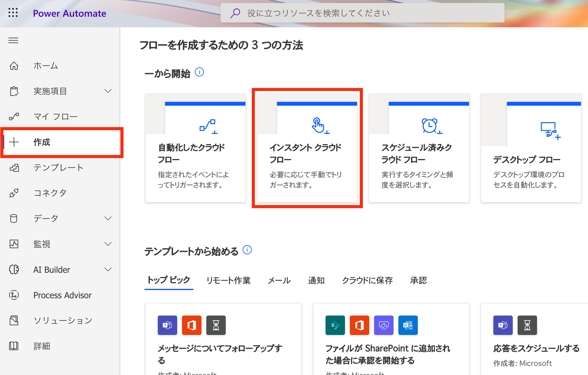The height and width of the screenshot is (375, 588).
Task: Select デスクトップ フロー card
Action: pos(531,148)
